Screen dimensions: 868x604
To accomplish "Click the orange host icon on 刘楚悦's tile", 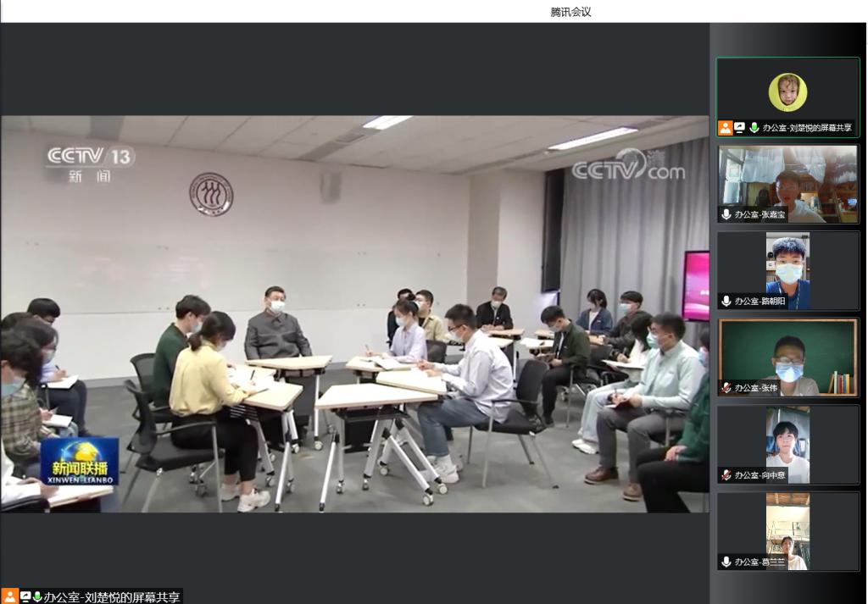I will [x=726, y=128].
